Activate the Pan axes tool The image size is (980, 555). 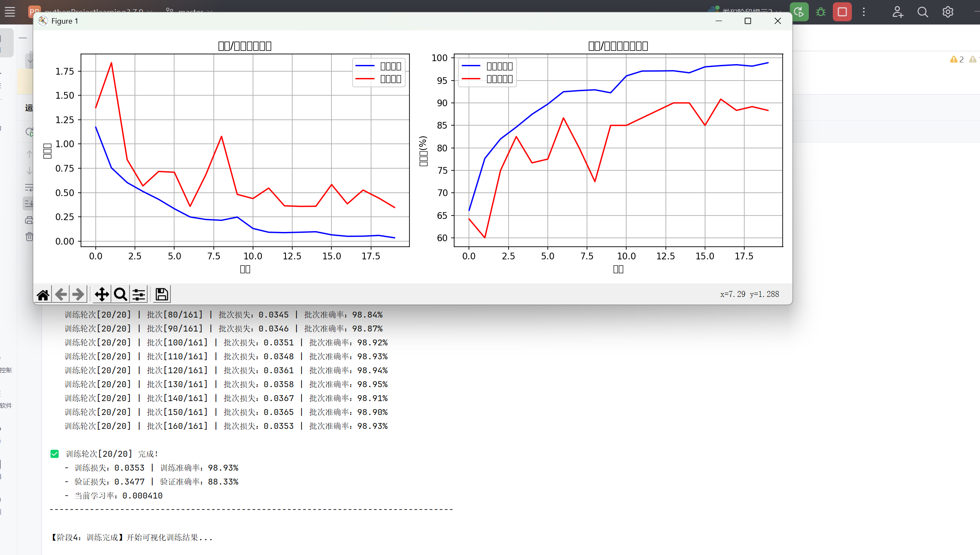click(x=102, y=294)
